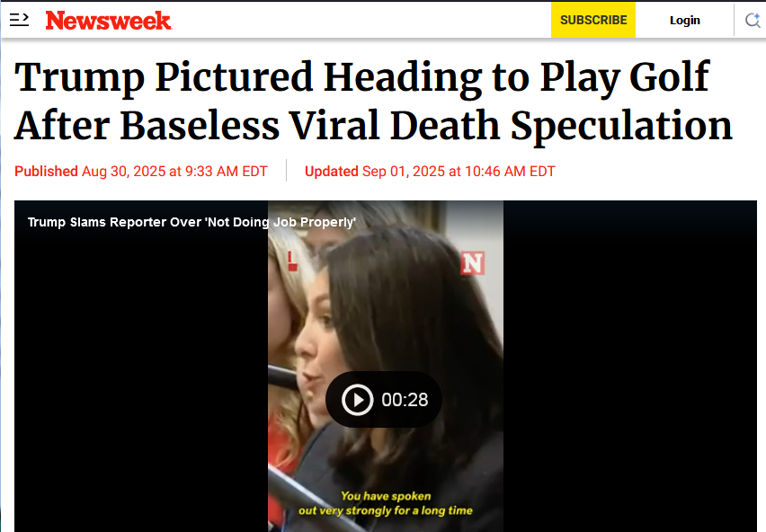Open the Login link

click(684, 21)
